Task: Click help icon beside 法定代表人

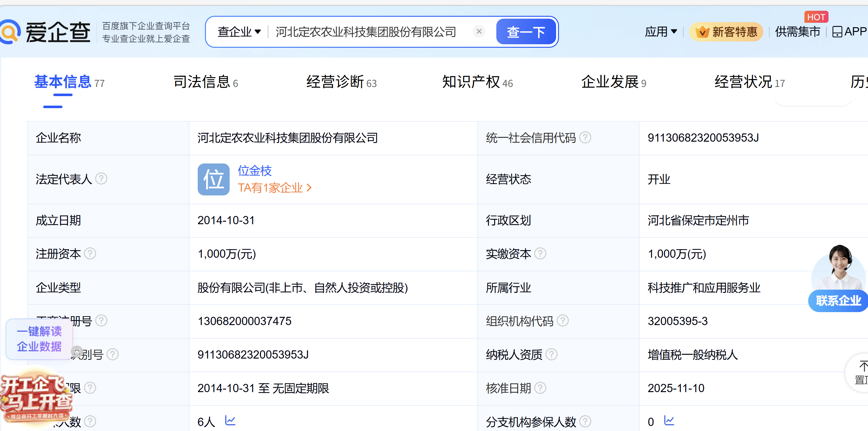Action: click(101, 179)
